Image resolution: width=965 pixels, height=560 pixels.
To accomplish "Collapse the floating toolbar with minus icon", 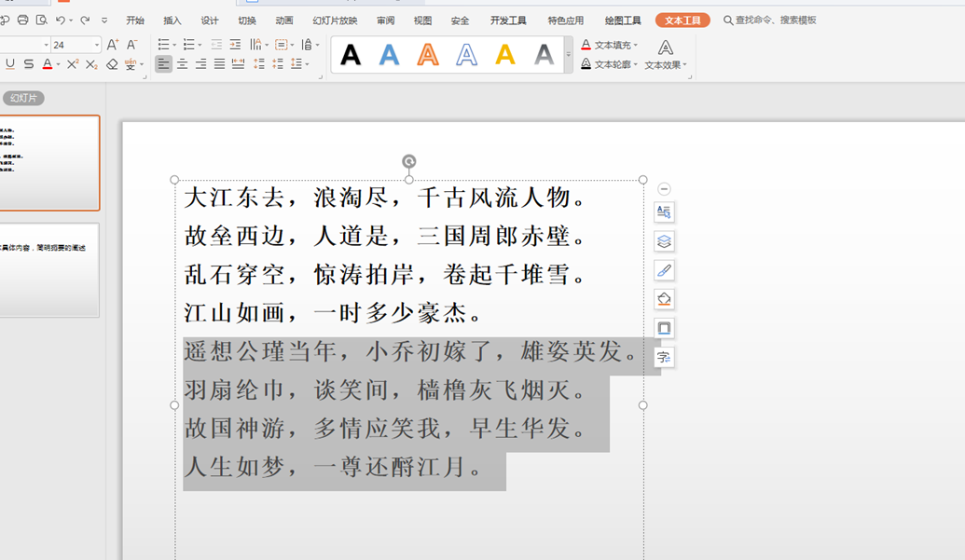I will click(x=664, y=189).
